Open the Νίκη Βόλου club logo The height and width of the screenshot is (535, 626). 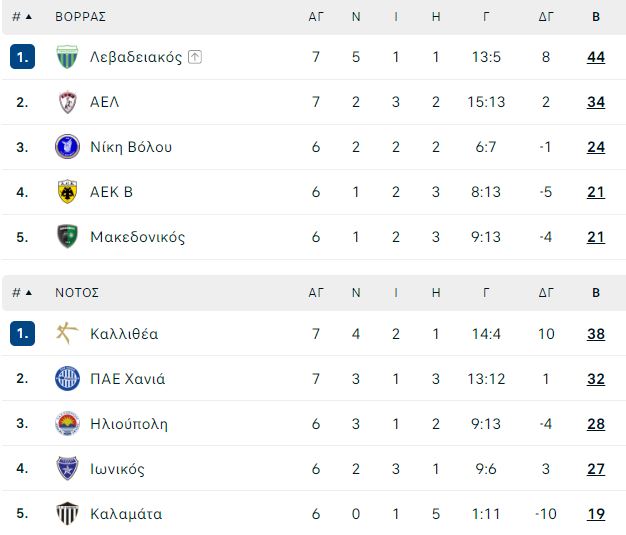tap(67, 147)
